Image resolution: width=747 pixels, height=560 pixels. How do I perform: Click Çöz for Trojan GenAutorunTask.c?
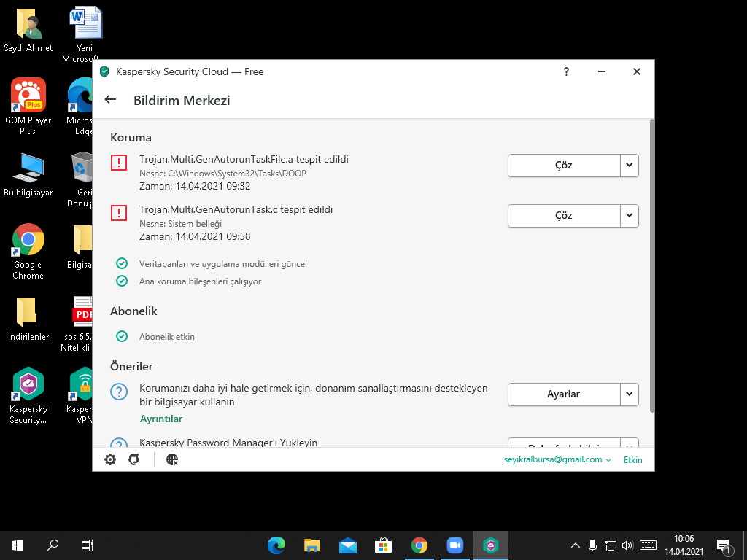tap(564, 216)
